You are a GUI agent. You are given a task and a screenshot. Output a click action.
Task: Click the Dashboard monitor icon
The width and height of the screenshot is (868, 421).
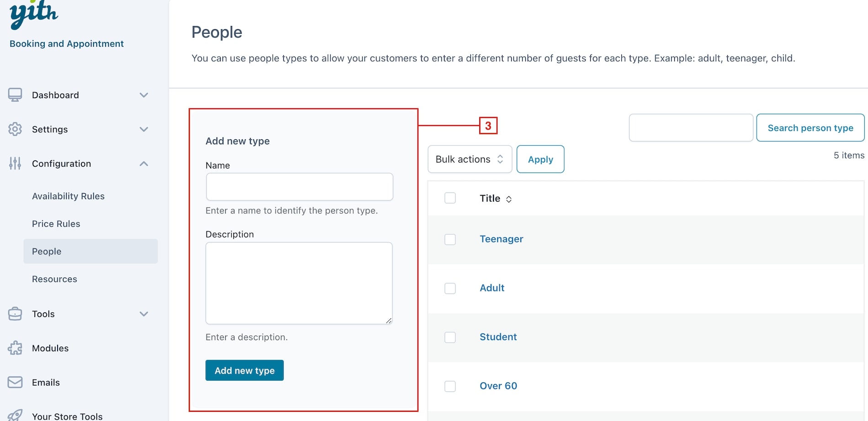pyautogui.click(x=15, y=95)
